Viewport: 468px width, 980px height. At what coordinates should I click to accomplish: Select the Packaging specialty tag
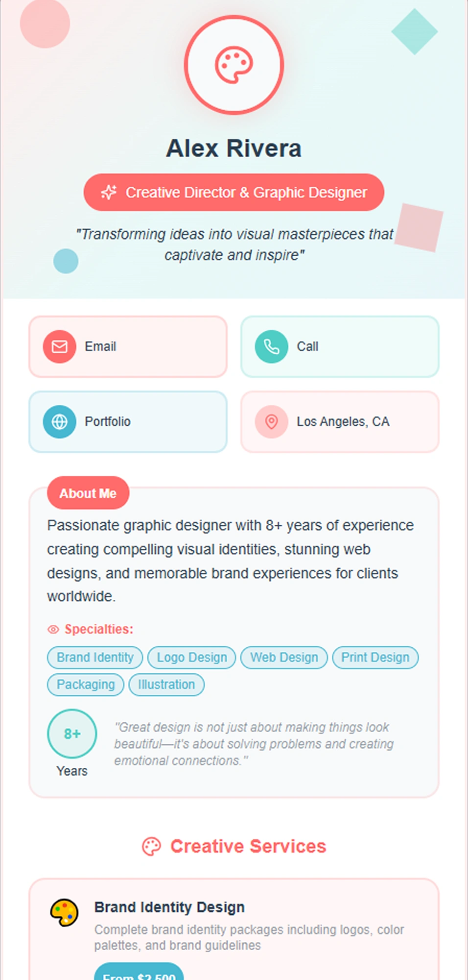point(86,685)
